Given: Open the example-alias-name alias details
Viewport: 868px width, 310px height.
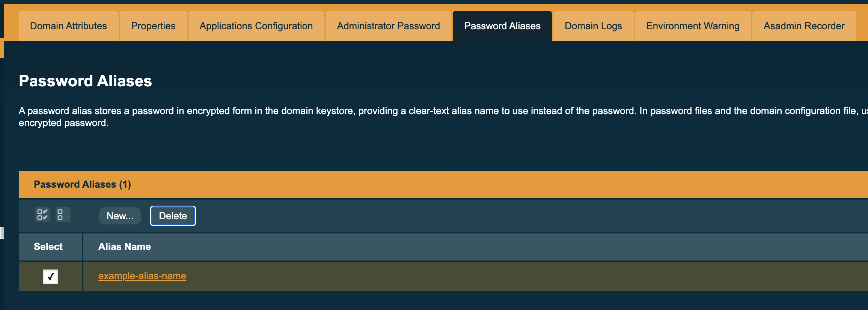Looking at the screenshot, I should tap(142, 276).
